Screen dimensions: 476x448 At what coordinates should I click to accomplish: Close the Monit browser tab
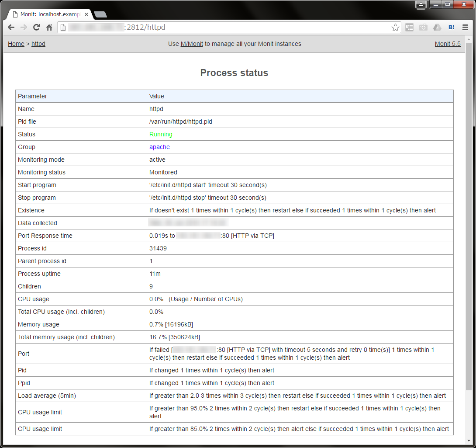[x=86, y=14]
